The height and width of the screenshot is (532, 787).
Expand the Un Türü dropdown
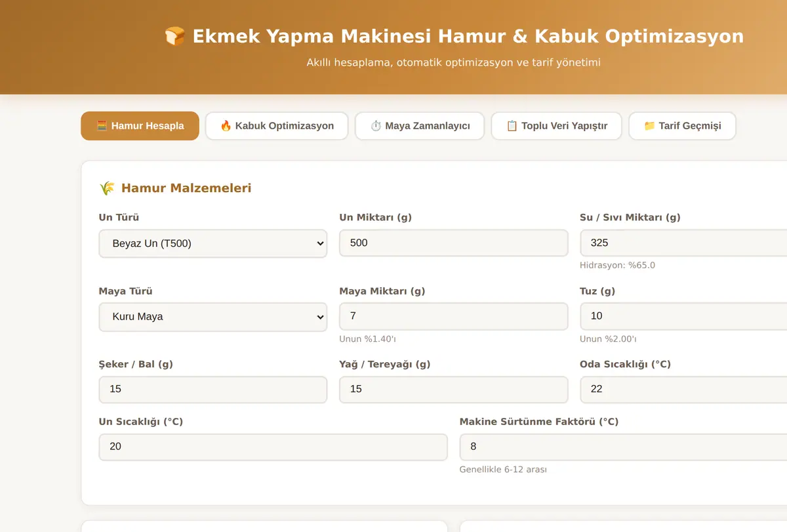[x=212, y=243]
